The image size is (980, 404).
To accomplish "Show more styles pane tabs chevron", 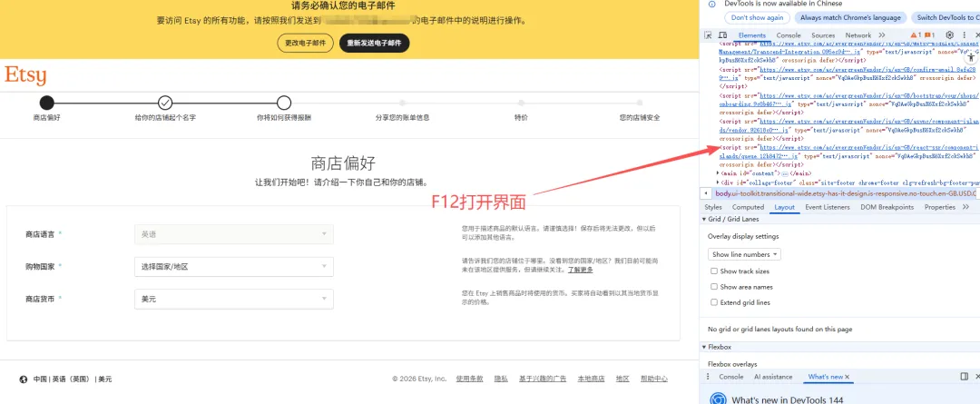I will pos(965,207).
